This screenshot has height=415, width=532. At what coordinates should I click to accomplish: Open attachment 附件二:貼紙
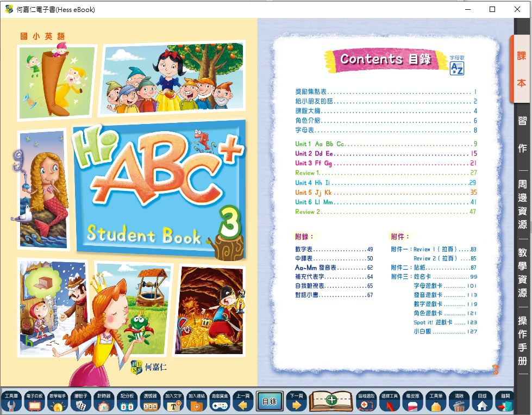(434, 268)
